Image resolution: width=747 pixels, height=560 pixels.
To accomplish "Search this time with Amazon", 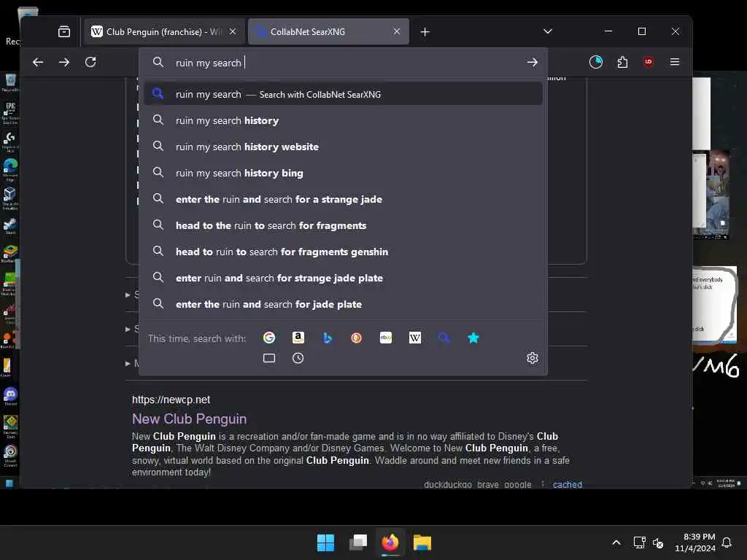I will 298,338.
